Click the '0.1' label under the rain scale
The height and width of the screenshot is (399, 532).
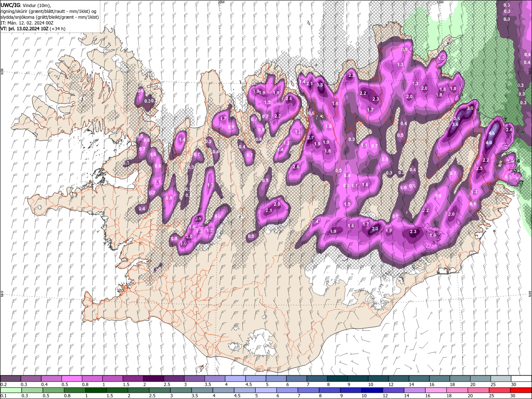point(3,396)
